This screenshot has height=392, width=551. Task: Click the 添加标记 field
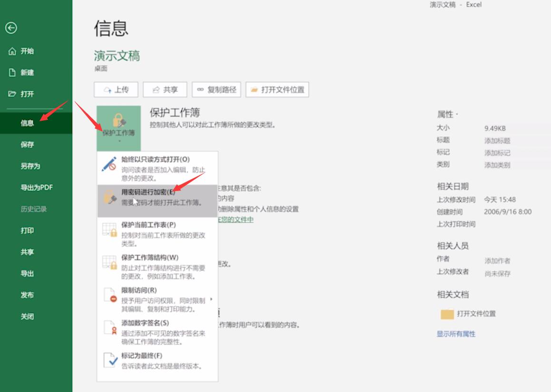(497, 153)
